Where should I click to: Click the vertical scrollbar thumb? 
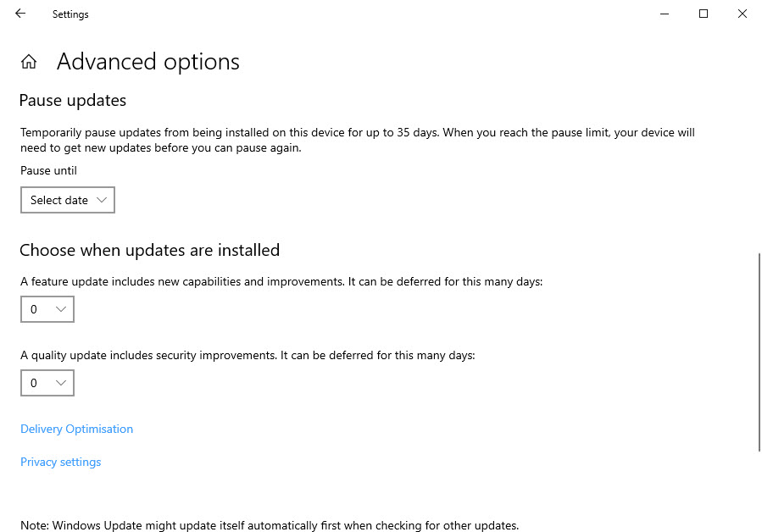[x=759, y=350]
